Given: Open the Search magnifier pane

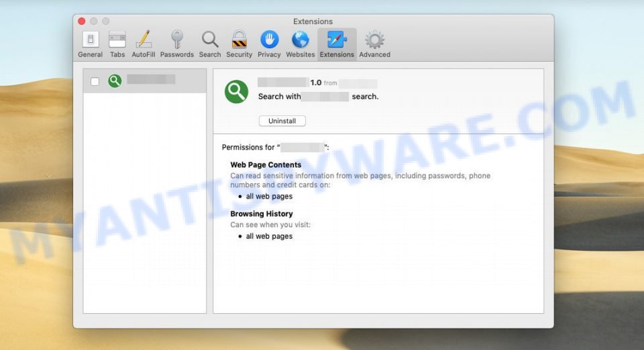Looking at the screenshot, I should click(210, 44).
